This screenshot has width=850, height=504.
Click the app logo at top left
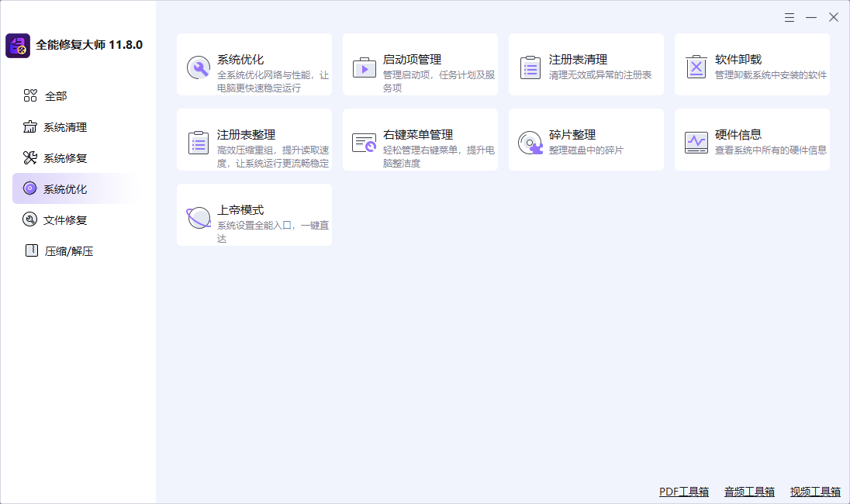tap(18, 45)
